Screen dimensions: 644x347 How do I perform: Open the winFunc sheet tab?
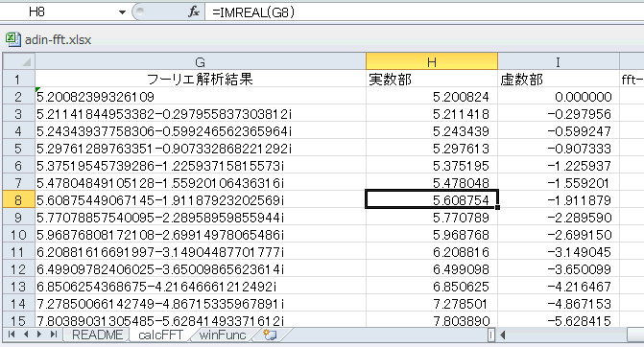click(223, 335)
